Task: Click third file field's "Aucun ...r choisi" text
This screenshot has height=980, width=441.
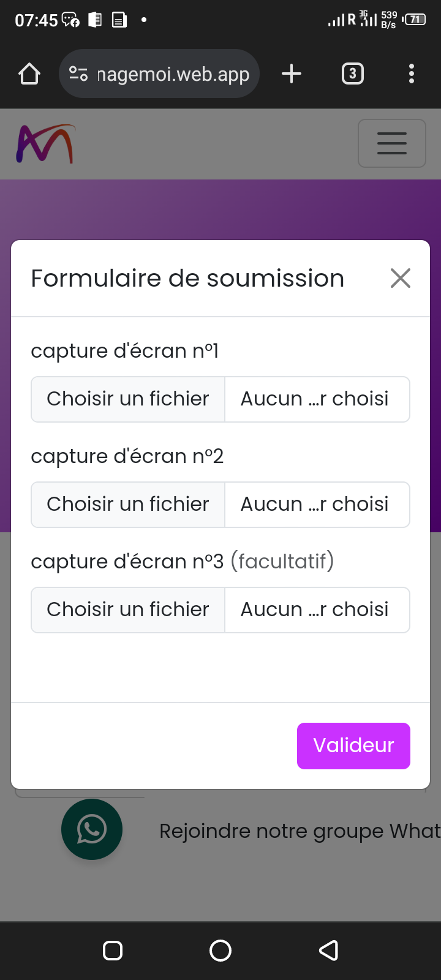Action: pyautogui.click(x=315, y=610)
